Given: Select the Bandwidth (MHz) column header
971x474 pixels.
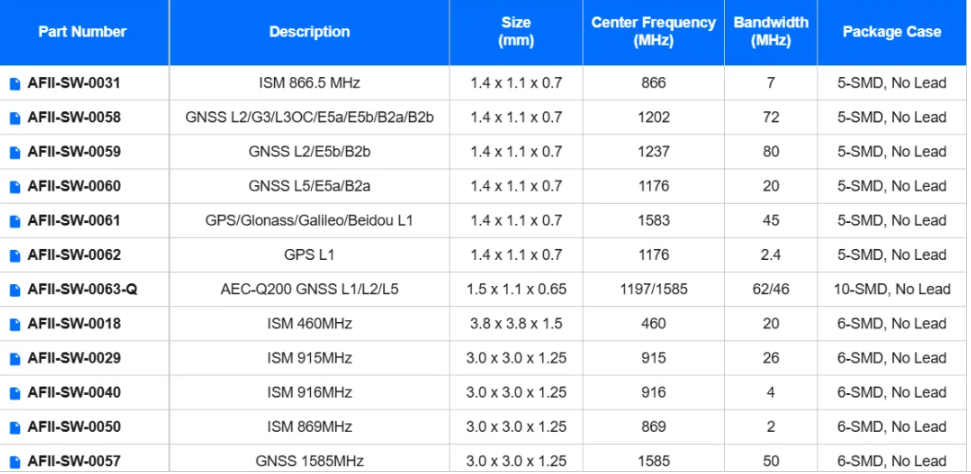Looking at the screenshot, I should [x=771, y=32].
